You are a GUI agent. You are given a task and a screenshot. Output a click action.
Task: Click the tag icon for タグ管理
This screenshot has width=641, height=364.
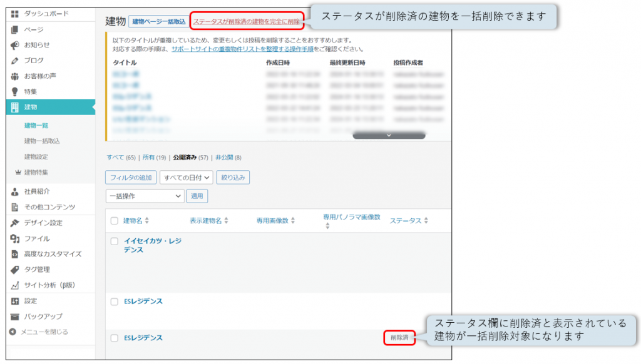[x=15, y=270]
